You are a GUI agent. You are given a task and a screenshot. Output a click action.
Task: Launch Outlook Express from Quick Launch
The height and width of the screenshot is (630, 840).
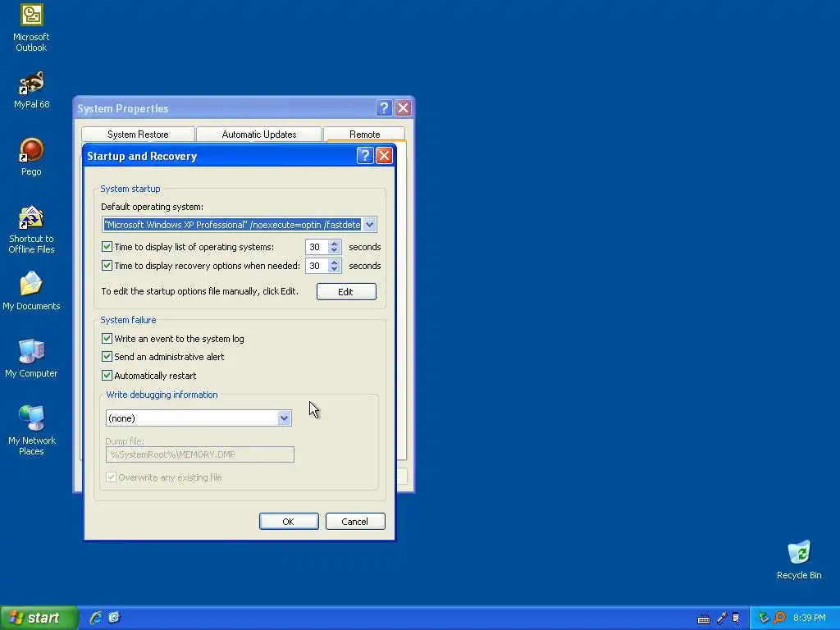(114, 618)
